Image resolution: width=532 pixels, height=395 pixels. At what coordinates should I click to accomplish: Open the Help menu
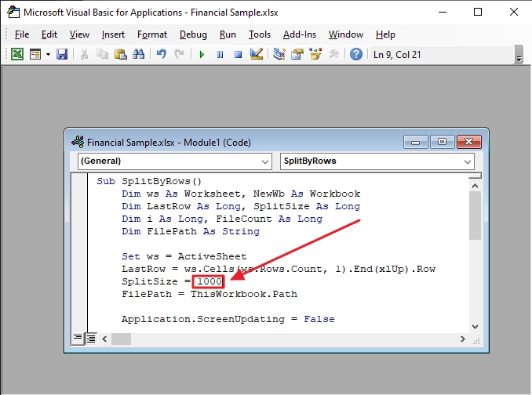click(x=385, y=34)
